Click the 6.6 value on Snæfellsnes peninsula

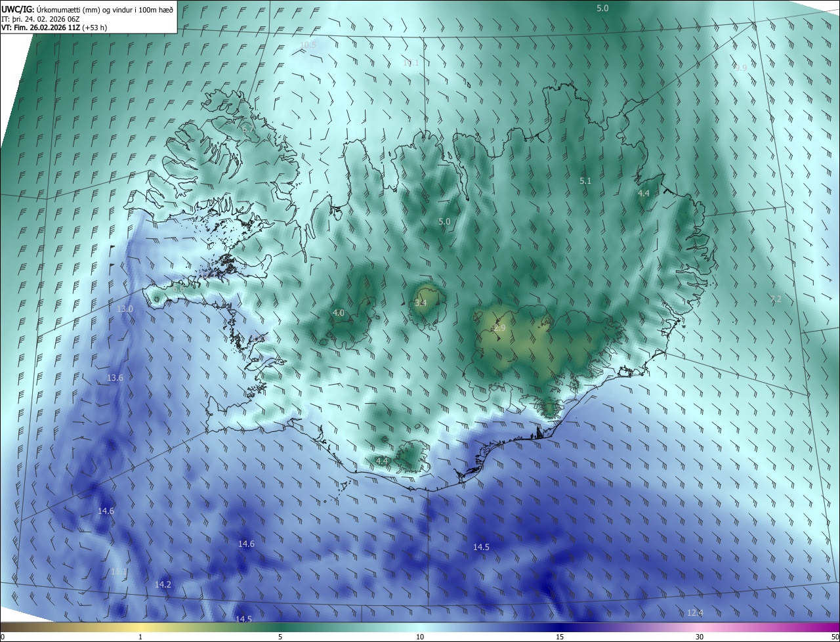click(178, 288)
